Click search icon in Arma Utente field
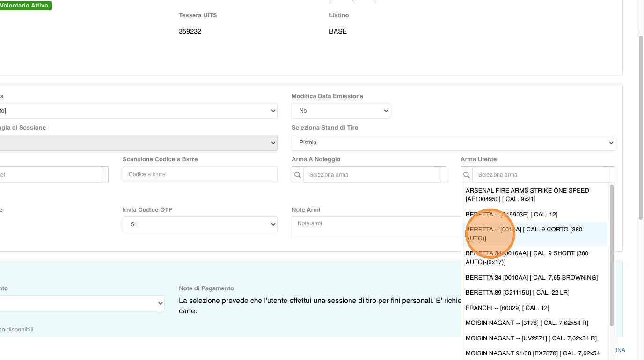Image resolution: width=644 pixels, height=360 pixels. click(467, 175)
